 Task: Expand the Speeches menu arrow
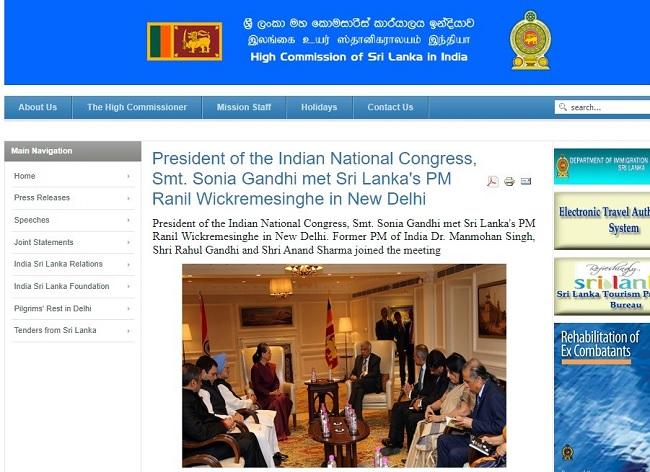(x=129, y=220)
